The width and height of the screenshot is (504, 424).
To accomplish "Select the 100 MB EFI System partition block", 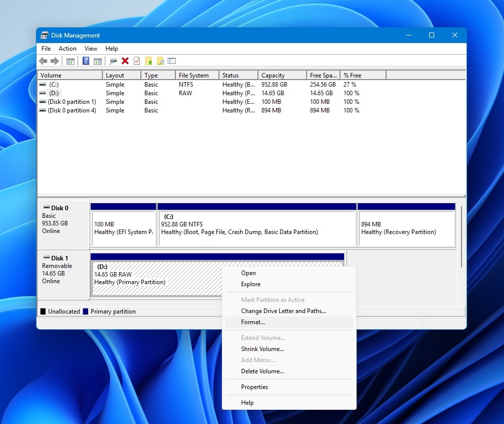I will [124, 225].
